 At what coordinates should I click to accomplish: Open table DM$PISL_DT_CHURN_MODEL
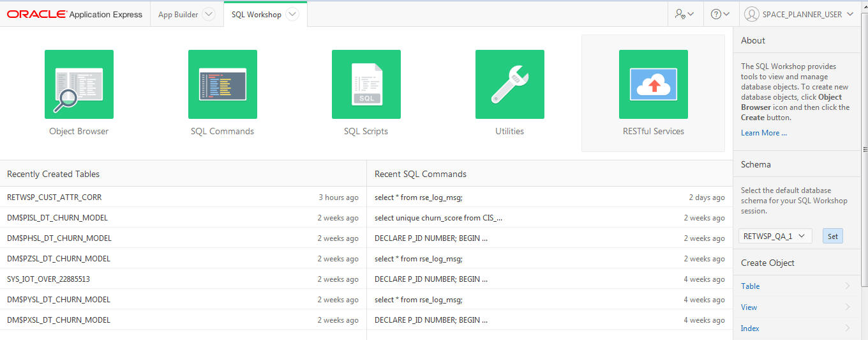pos(57,218)
